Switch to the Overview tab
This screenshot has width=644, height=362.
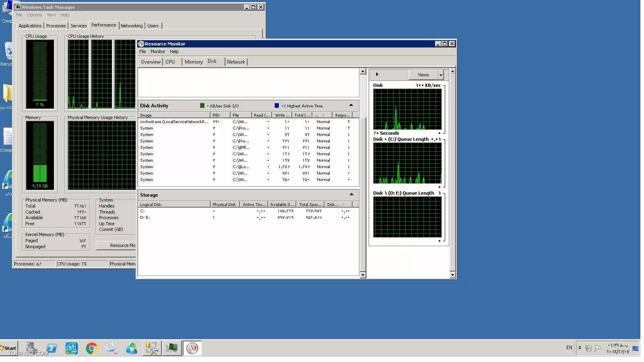pos(151,62)
